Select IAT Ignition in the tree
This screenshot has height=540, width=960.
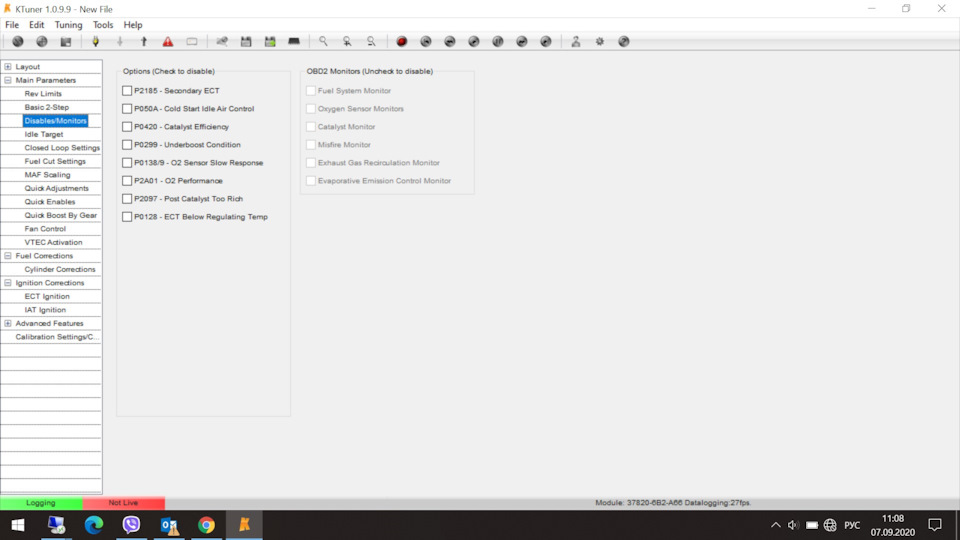45,310
